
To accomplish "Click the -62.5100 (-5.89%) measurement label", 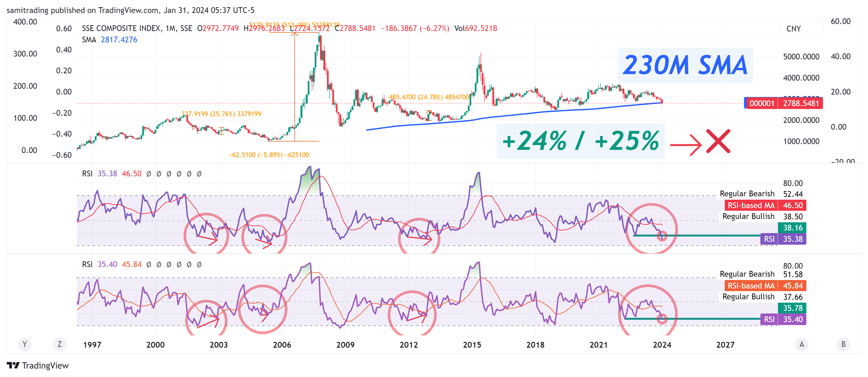I will point(269,155).
